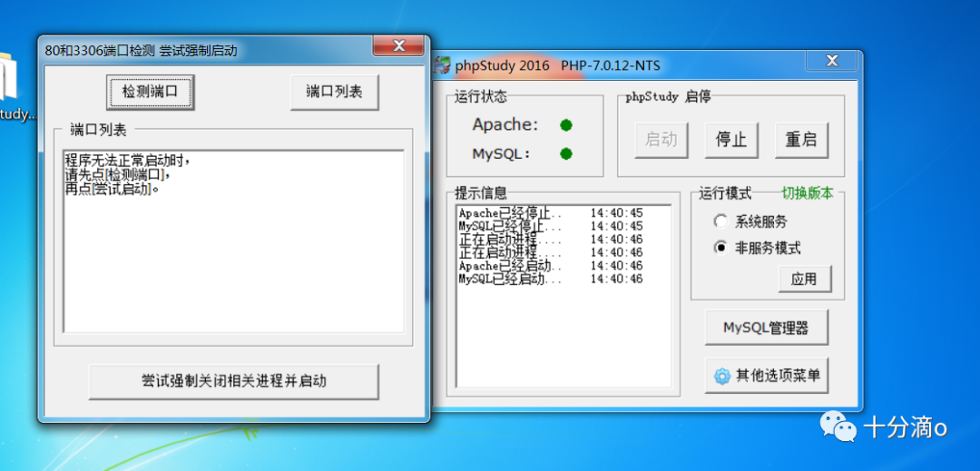Image resolution: width=980 pixels, height=471 pixels.
Task: Open the 端口列表 button
Action: (334, 93)
